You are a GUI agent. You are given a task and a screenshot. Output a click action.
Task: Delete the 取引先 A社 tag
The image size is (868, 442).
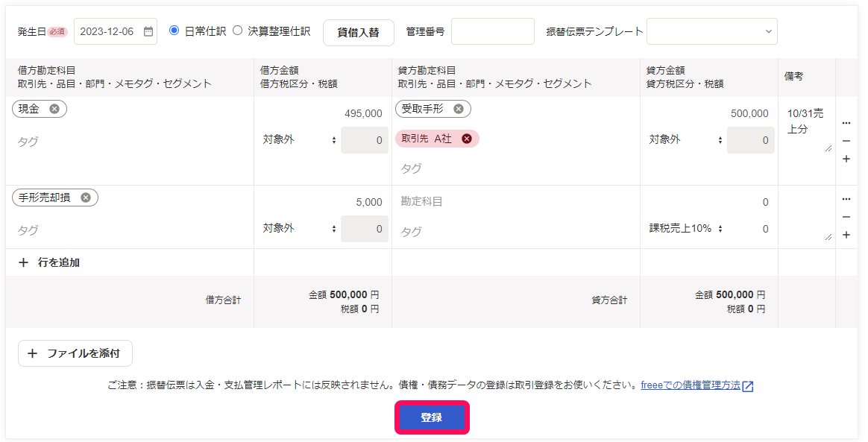click(467, 139)
